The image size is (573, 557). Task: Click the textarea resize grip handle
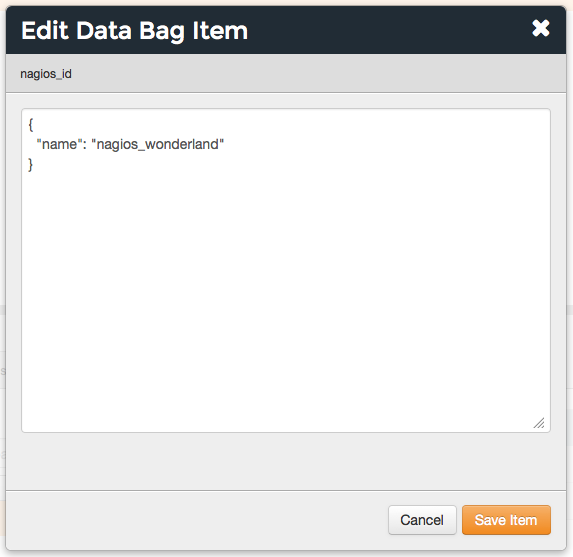click(539, 423)
